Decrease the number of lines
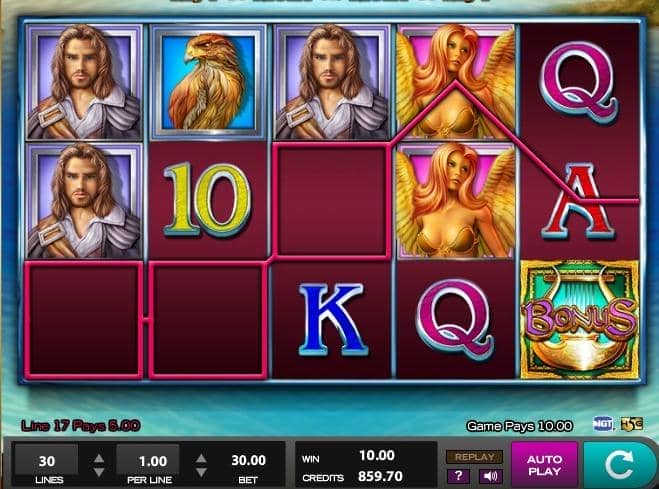Image resolution: width=659 pixels, height=489 pixels. (x=99, y=472)
